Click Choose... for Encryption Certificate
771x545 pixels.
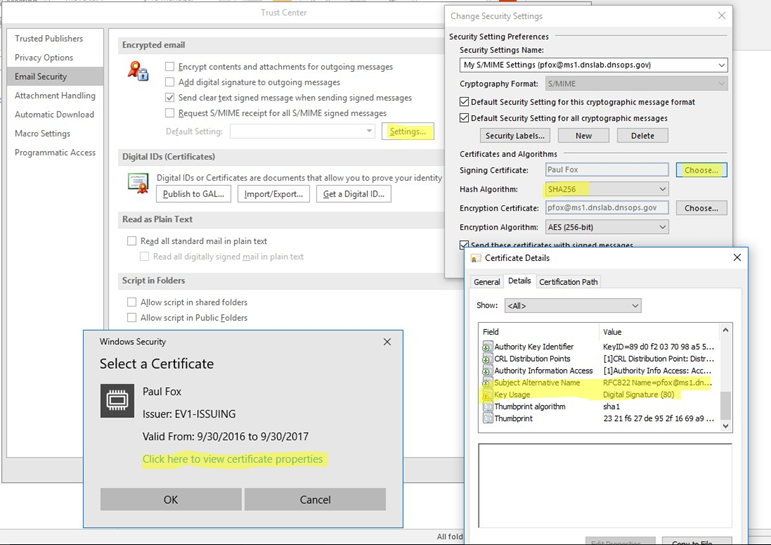pos(701,208)
